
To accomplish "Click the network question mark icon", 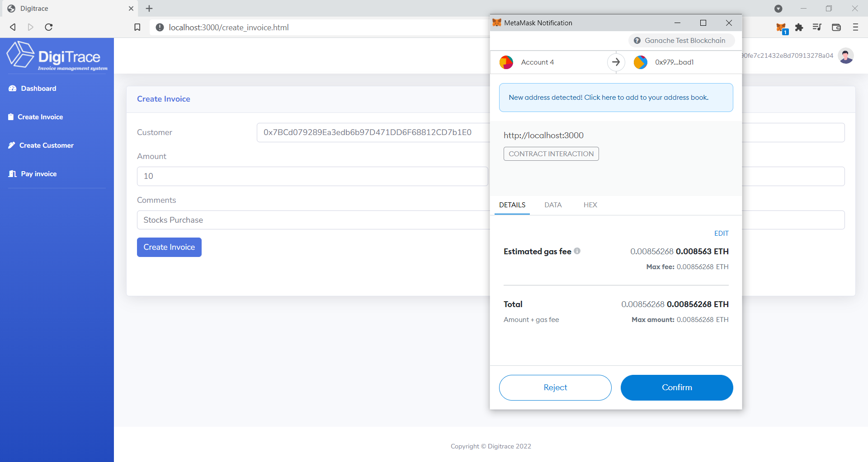I will pyautogui.click(x=637, y=41).
